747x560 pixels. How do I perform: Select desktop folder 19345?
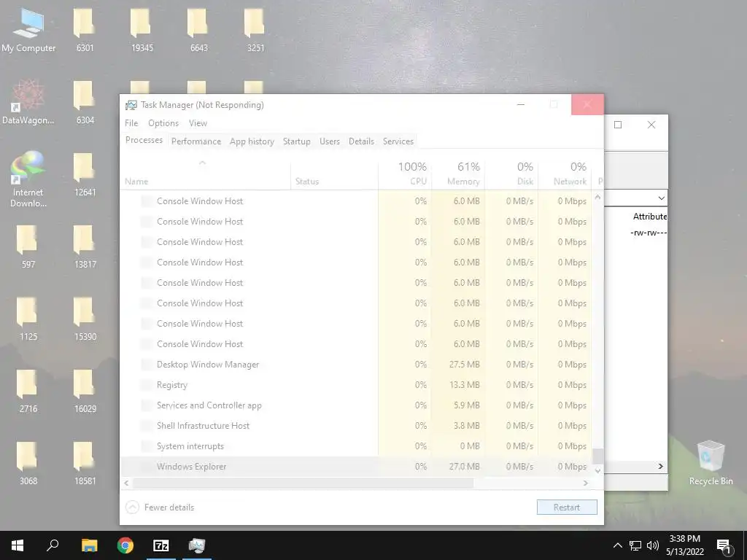click(142, 31)
